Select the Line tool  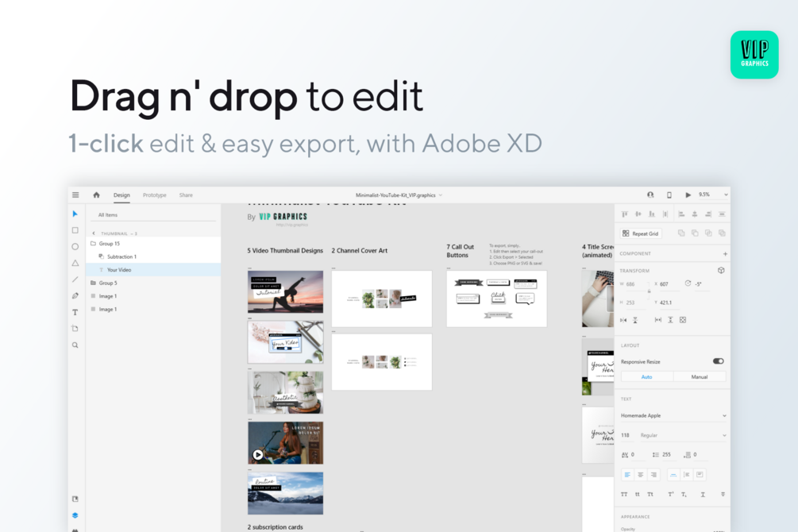click(75, 279)
